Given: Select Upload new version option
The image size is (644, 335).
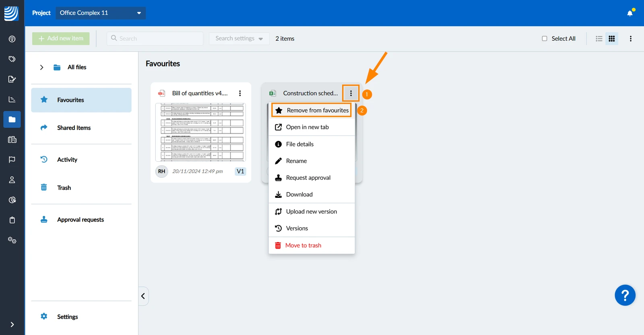Looking at the screenshot, I should 312,212.
